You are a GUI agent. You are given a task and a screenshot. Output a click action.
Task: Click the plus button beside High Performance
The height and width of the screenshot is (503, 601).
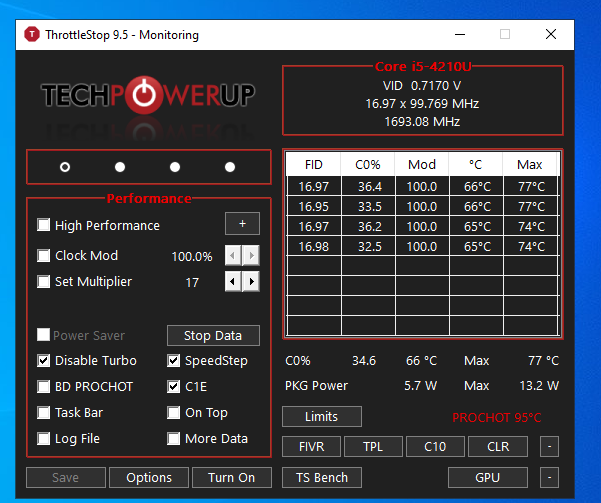pos(242,224)
